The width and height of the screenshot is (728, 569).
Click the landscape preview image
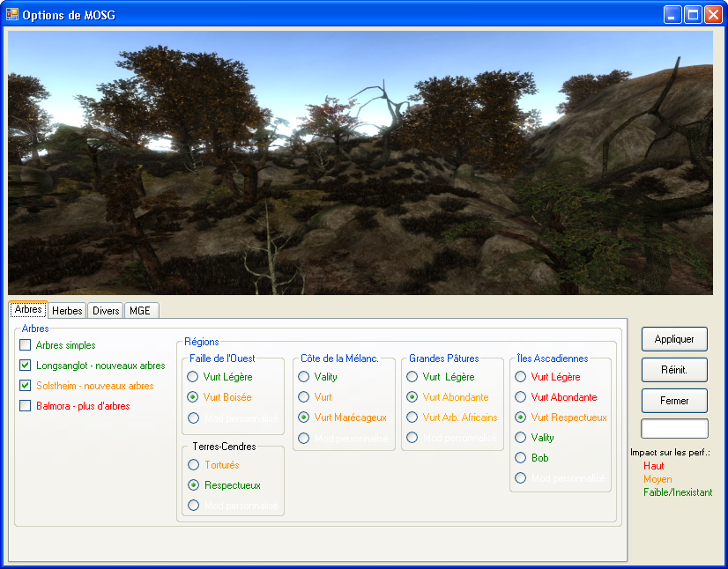(360, 163)
